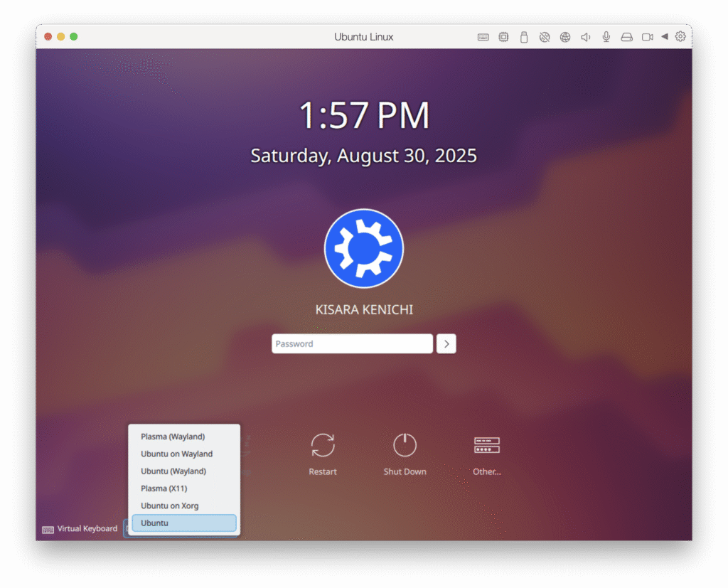The width and height of the screenshot is (728, 588).
Task: Click the Restart label text
Action: [x=323, y=471]
